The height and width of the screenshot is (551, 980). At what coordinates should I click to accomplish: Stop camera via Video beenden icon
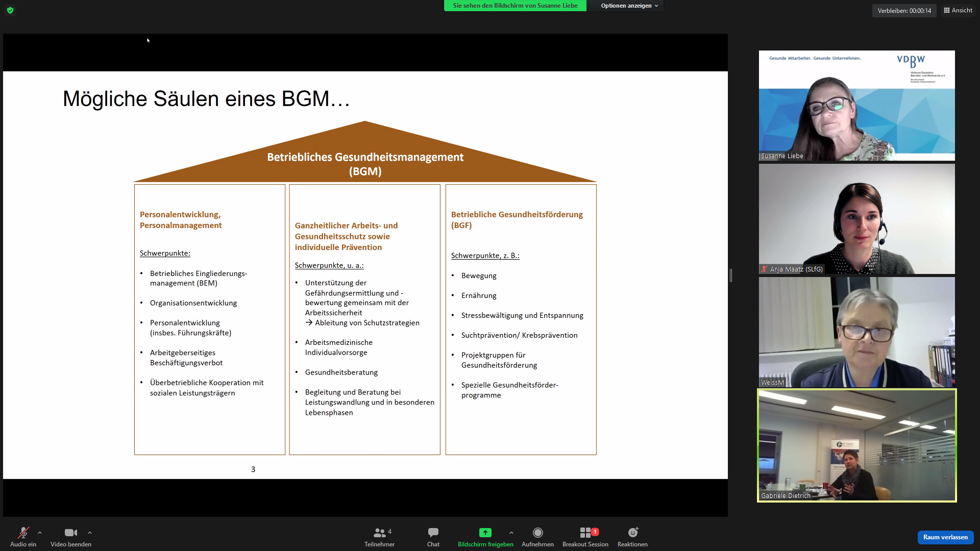tap(70, 533)
